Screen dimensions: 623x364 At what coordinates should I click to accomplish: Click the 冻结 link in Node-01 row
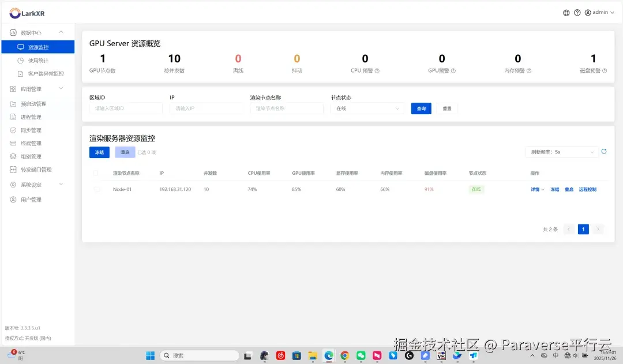(555, 190)
